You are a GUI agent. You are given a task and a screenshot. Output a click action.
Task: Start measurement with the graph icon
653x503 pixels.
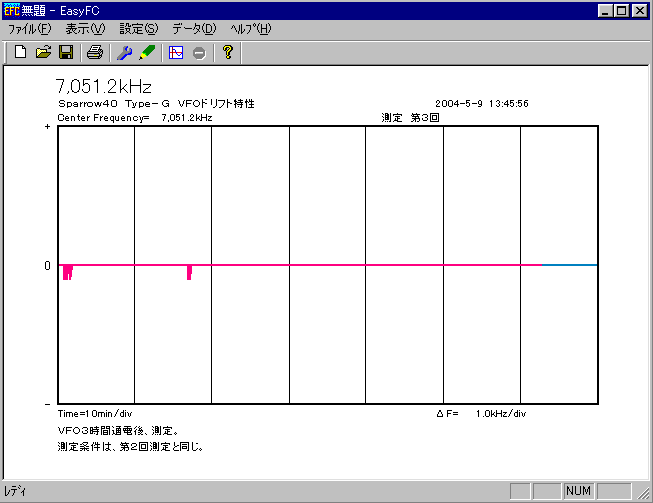pos(176,52)
